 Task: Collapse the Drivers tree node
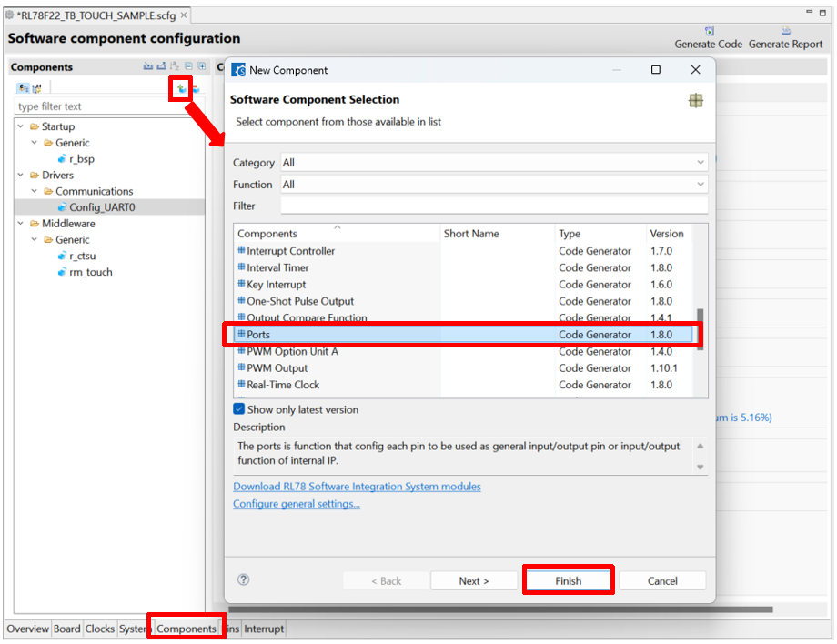click(21, 176)
